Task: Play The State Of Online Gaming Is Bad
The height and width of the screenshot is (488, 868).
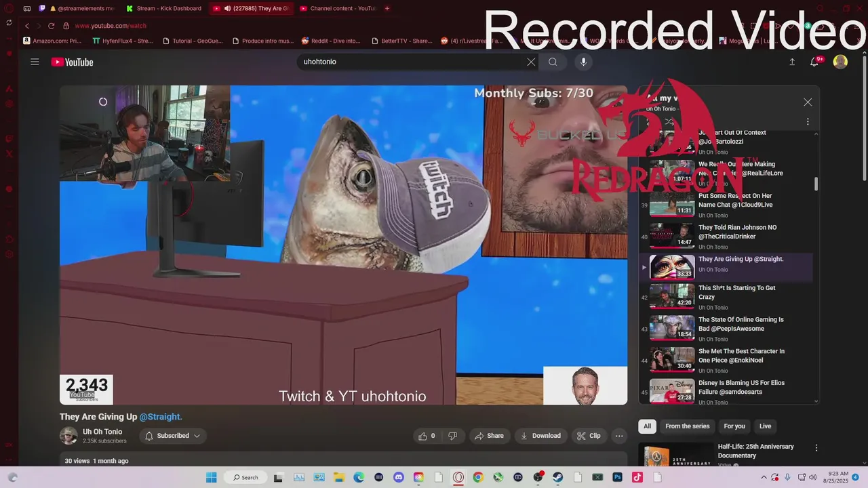Action: [726, 328]
